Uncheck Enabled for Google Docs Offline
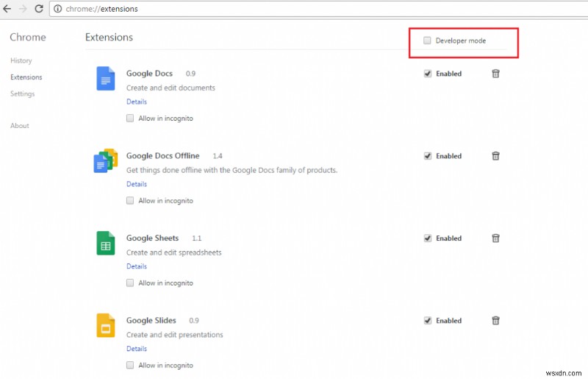The image size is (588, 379). (x=428, y=156)
